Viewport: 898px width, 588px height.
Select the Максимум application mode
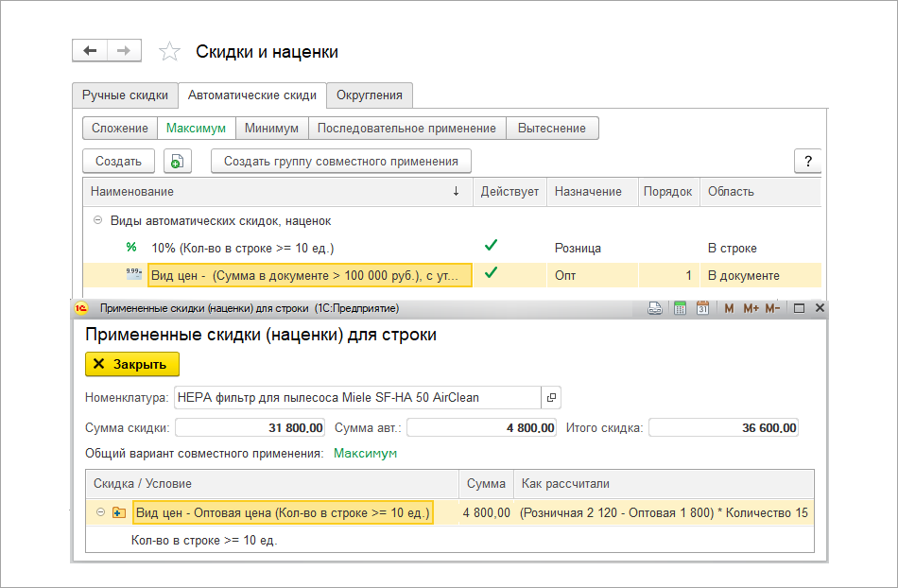196,128
